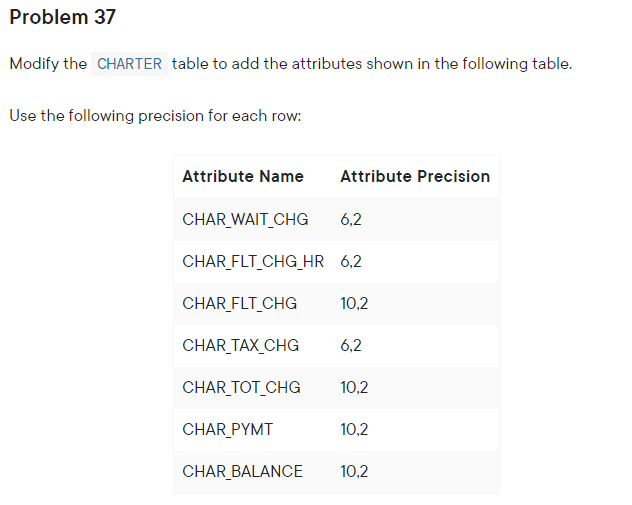Image resolution: width=632 pixels, height=505 pixels.
Task: Select the CHAR_FLT_CHG_HR cell
Action: [x=253, y=262]
